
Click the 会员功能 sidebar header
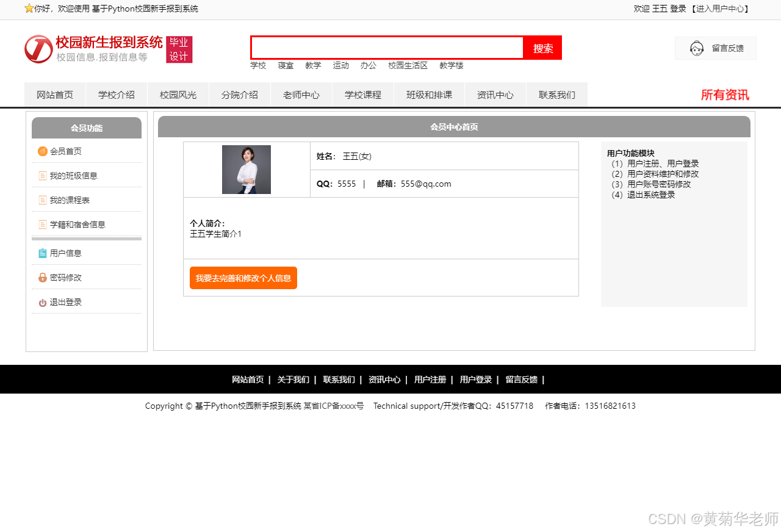click(x=87, y=128)
